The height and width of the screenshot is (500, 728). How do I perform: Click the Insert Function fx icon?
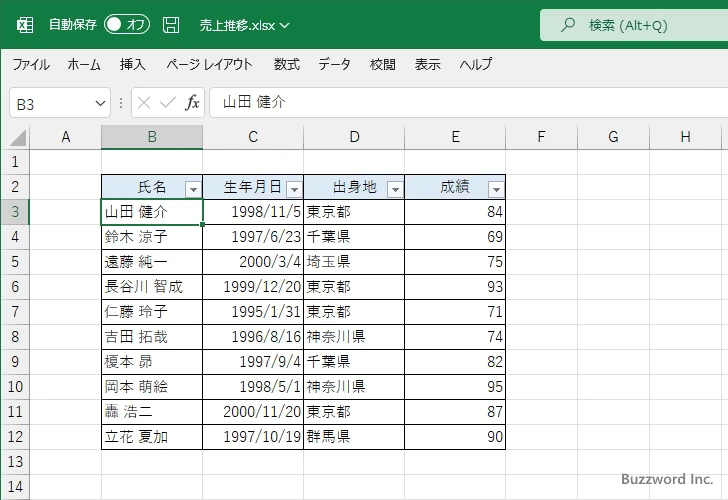tap(192, 102)
